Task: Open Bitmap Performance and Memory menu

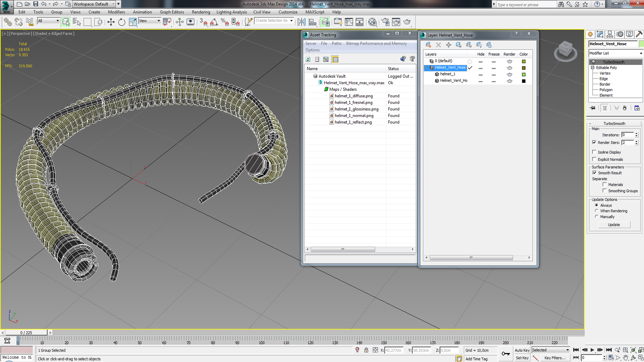Action: click(x=376, y=44)
